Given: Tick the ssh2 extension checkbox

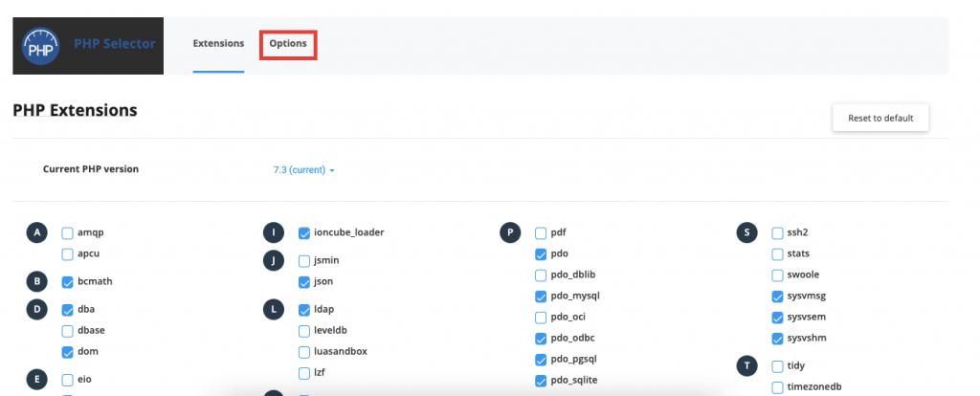Looking at the screenshot, I should pos(777,233).
